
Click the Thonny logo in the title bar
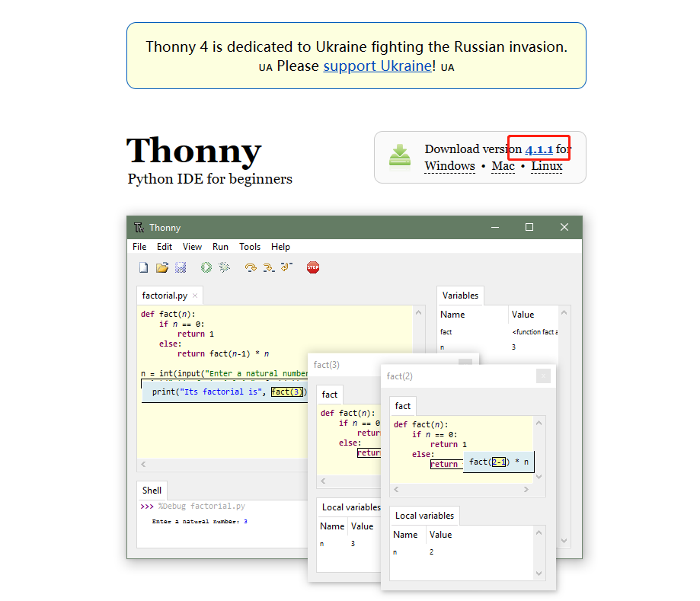pyautogui.click(x=139, y=227)
